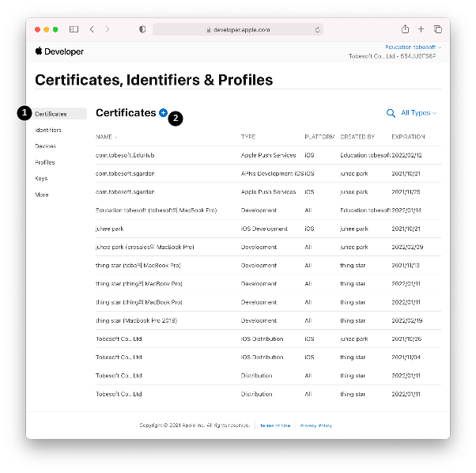Viewport: 476px width, 473px height.
Task: Open the com.tobesoft.sgarden APNs Development certificate row
Action: [x=268, y=174]
